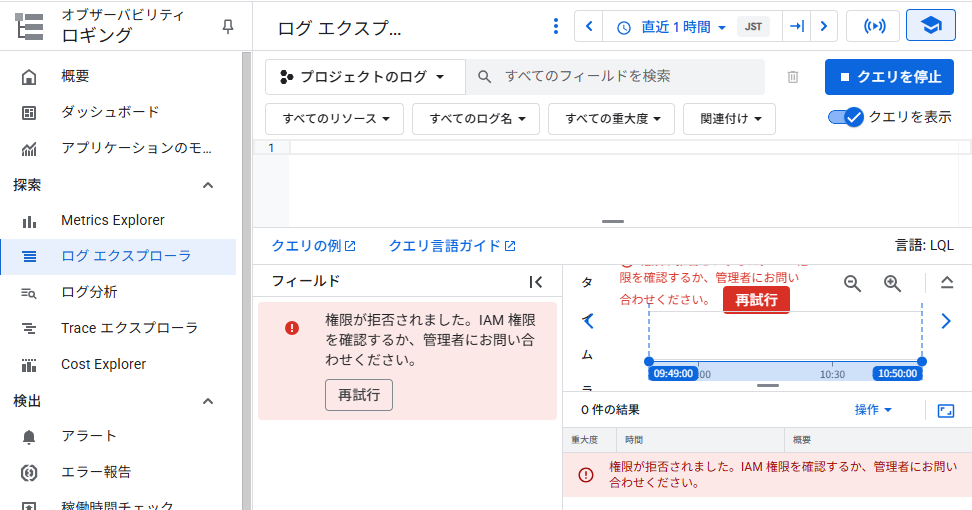Open すべての重大度 dropdown
Viewport: 972px width, 510px height.
point(611,118)
